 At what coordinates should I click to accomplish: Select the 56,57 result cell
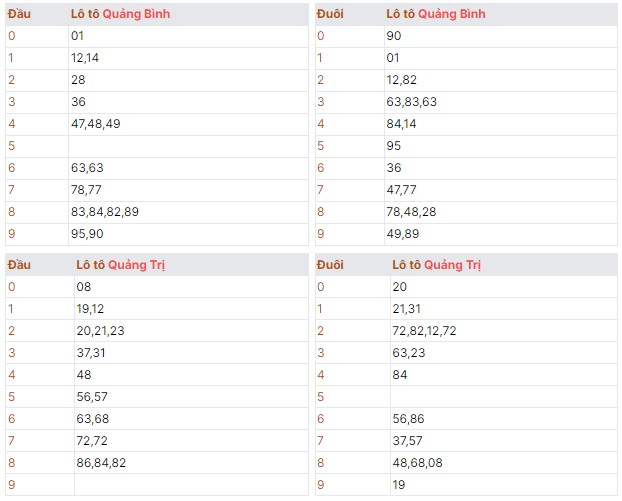pyautogui.click(x=90, y=397)
